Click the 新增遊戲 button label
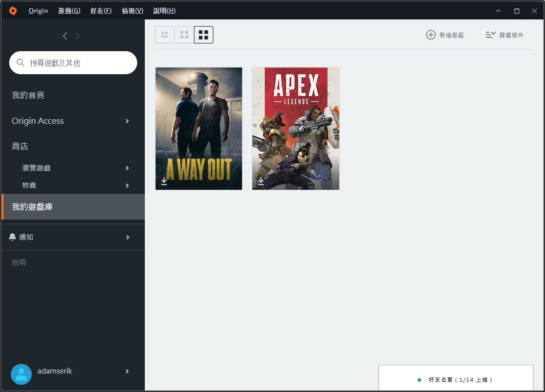This screenshot has height=392, width=545. click(451, 35)
